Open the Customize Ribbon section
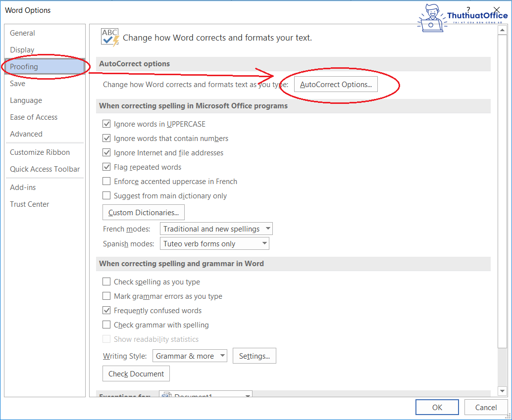 pyautogui.click(x=40, y=152)
